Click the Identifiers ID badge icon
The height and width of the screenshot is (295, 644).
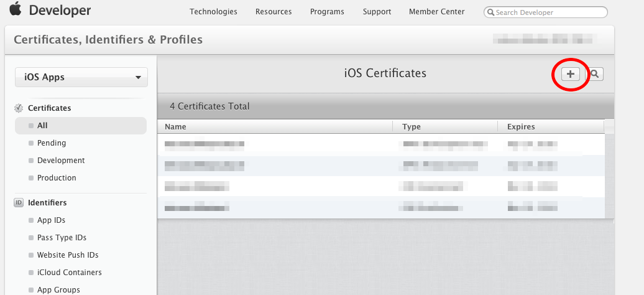tap(19, 203)
